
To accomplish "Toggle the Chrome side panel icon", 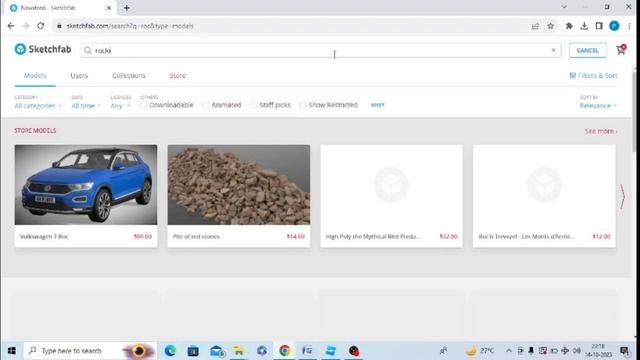I will (x=599, y=26).
